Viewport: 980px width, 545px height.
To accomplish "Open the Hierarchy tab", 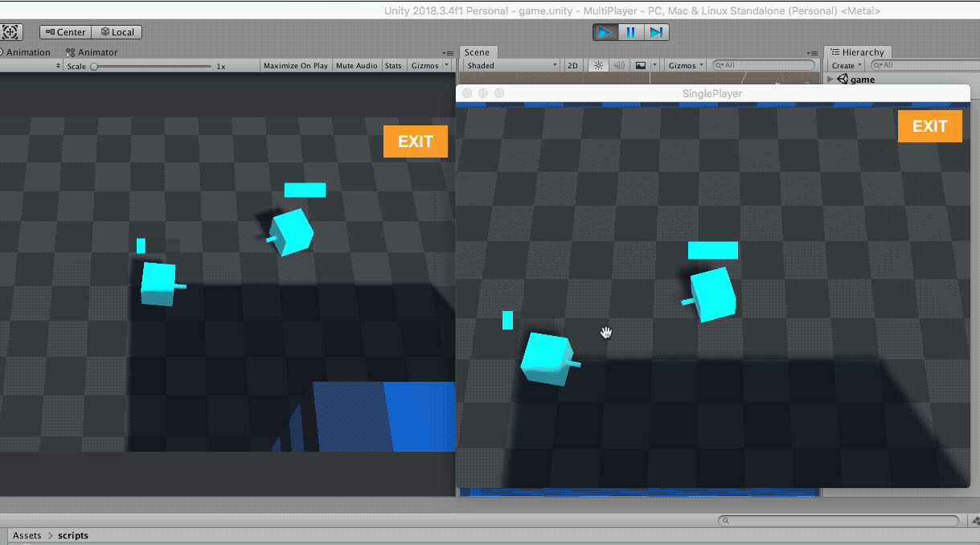I will [859, 52].
